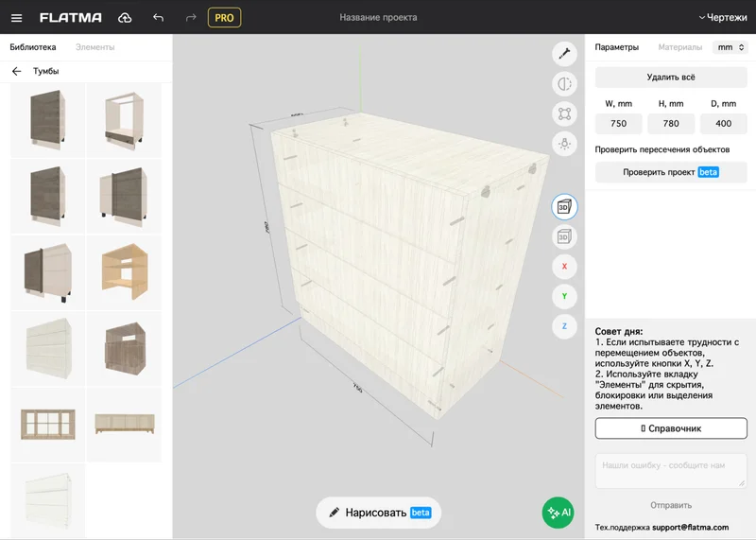Expand the Чертежи dropdown
This screenshot has width=756, height=540.
tap(722, 17)
